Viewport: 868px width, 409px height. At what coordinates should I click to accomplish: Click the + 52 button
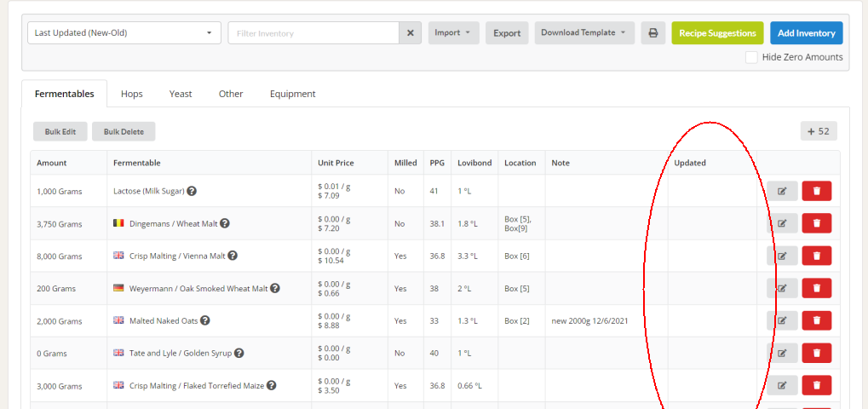pyautogui.click(x=819, y=131)
